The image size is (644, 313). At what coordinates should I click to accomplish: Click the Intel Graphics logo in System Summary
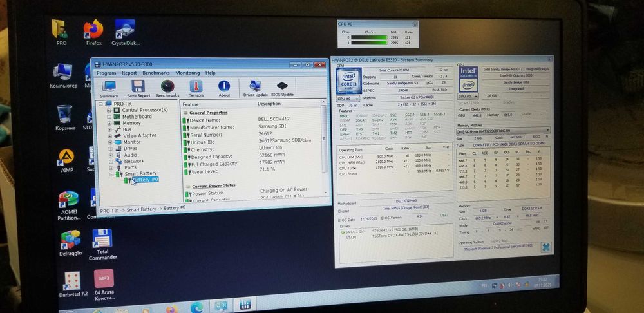pyautogui.click(x=468, y=79)
